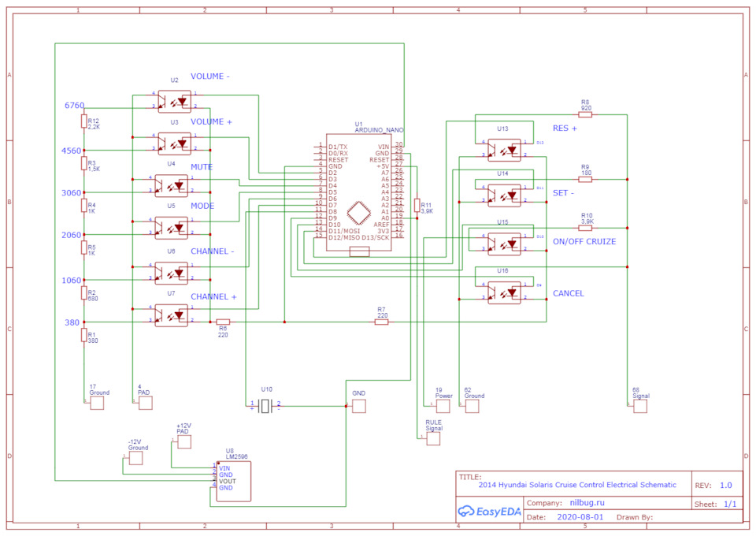Select resistor R8 920
This screenshot has height=536, width=756.
click(585, 114)
